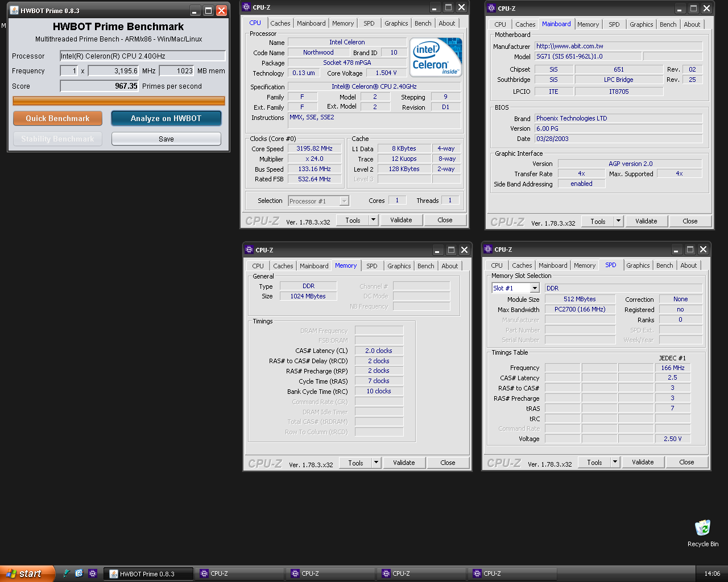Click the http:\\www.abit.com.tw manufacturer value
This screenshot has height=582, width=728.
tap(619, 46)
